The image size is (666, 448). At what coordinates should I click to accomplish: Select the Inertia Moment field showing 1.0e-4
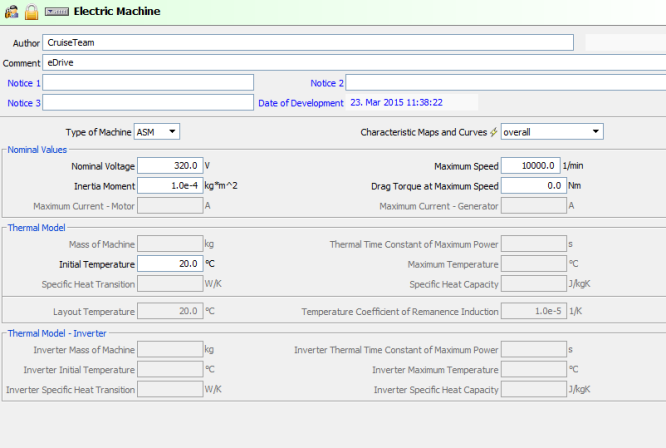click(170, 186)
